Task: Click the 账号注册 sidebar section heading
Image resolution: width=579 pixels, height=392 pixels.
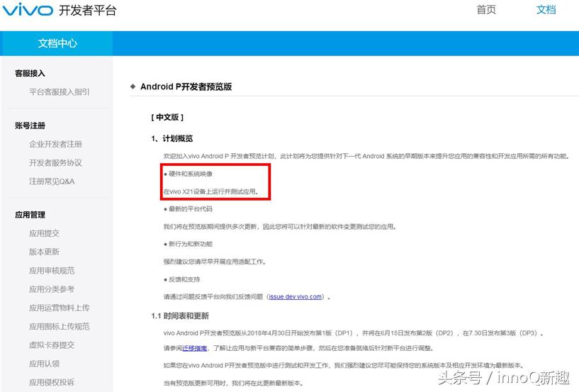Action: tap(30, 125)
